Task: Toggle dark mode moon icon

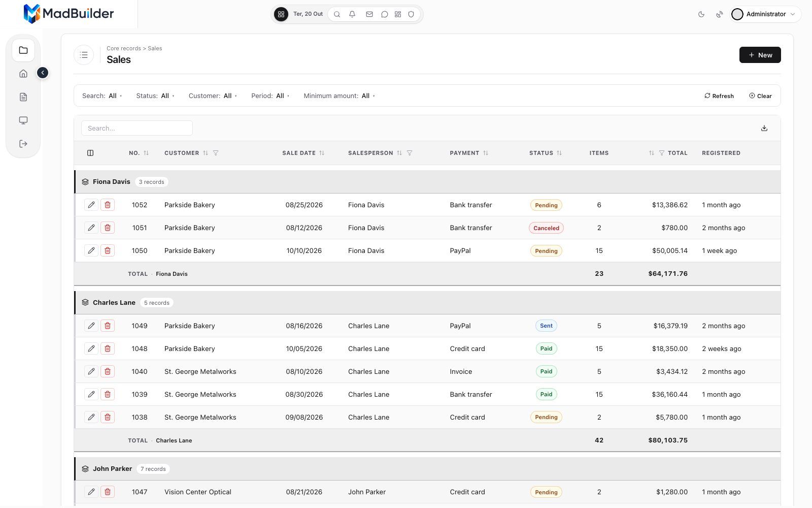Action: pos(701,14)
